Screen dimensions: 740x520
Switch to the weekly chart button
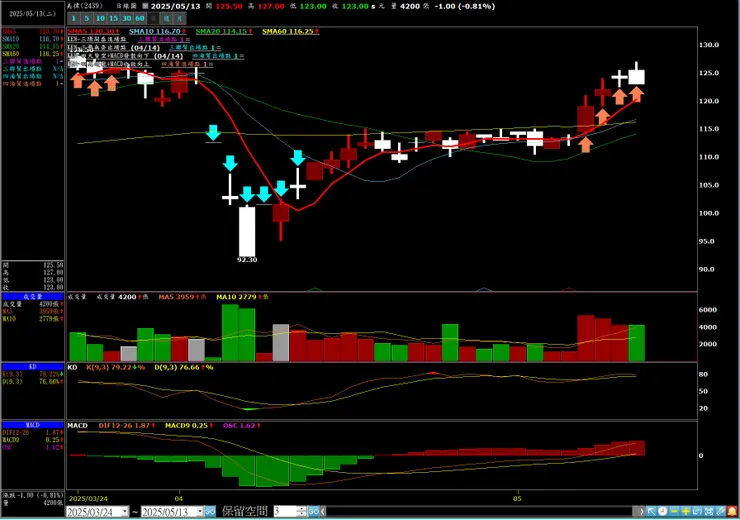tap(167, 18)
